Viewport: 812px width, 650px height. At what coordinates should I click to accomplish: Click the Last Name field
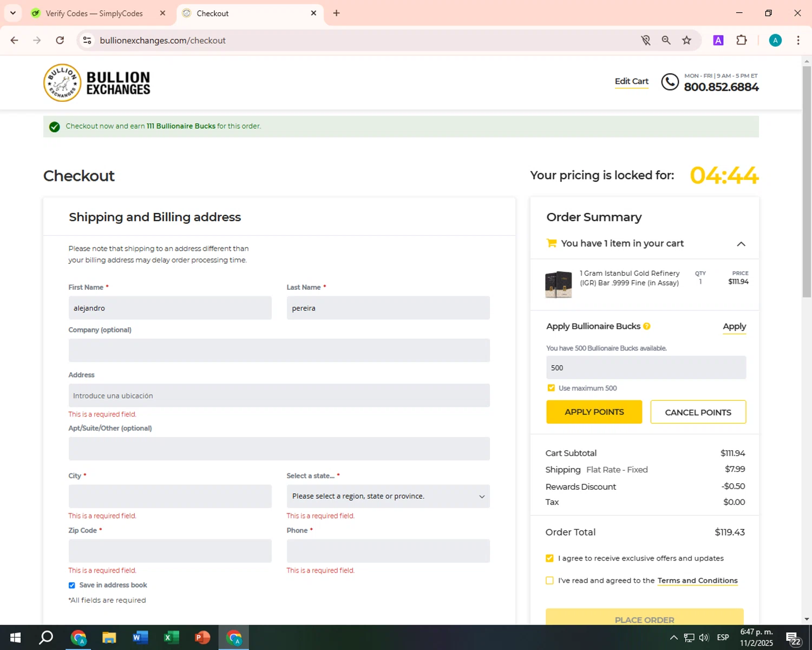[x=388, y=308]
